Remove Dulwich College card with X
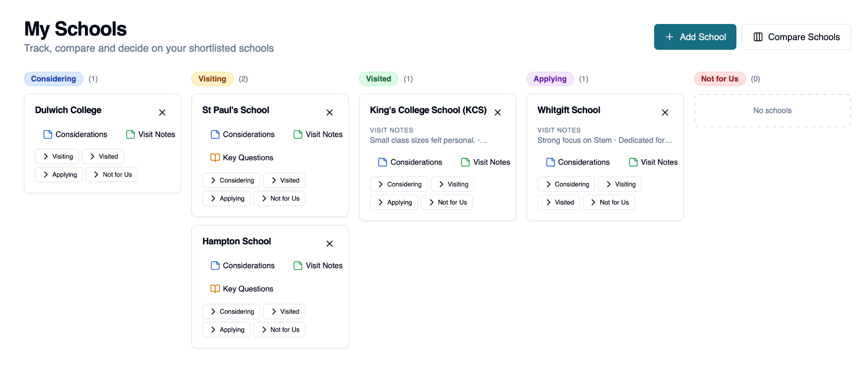Screen dimensions: 868x391 162,112
